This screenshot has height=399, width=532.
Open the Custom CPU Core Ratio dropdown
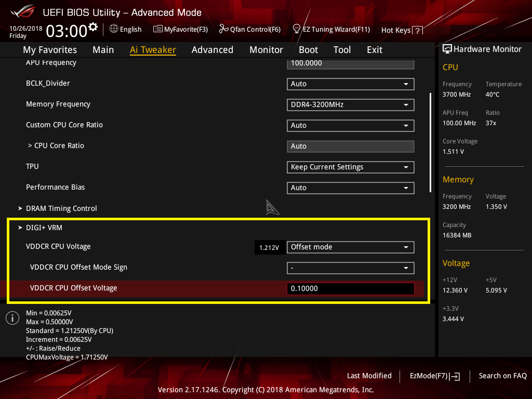(351, 126)
